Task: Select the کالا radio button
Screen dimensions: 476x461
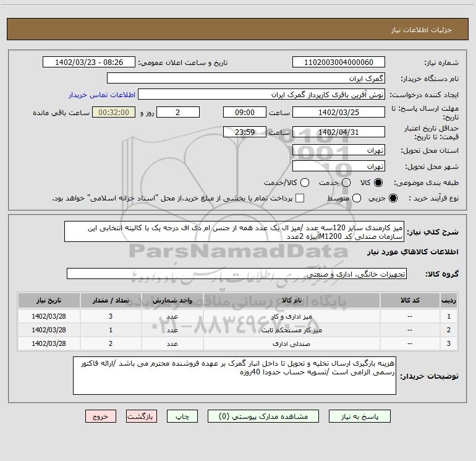Action: [378, 183]
